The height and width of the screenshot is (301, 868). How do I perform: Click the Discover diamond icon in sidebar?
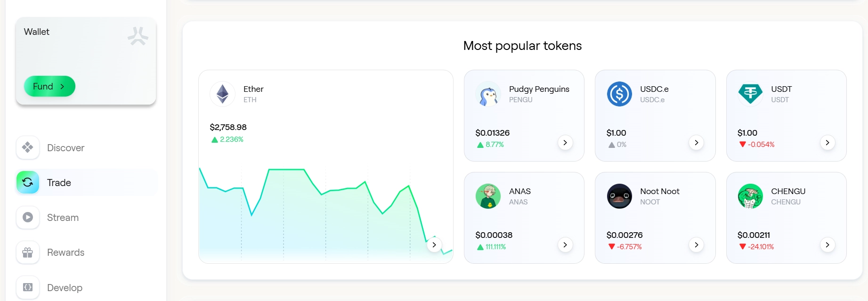tap(28, 147)
